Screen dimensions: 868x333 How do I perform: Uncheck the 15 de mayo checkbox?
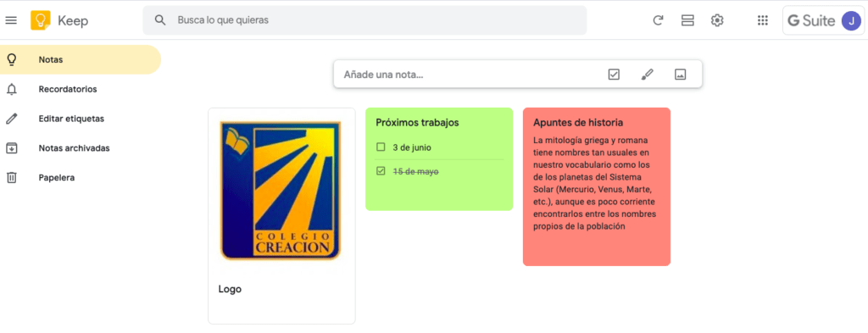(x=381, y=171)
